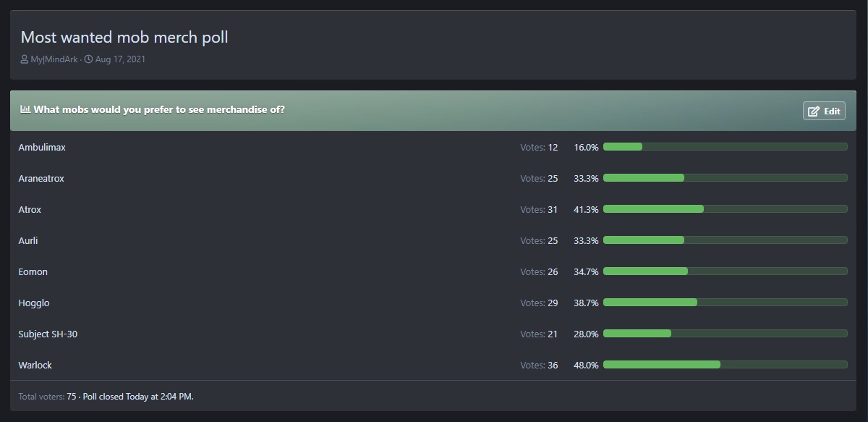This screenshot has height=422, width=868.
Task: Select the Subject SH-30 poll option
Action: tap(48, 334)
